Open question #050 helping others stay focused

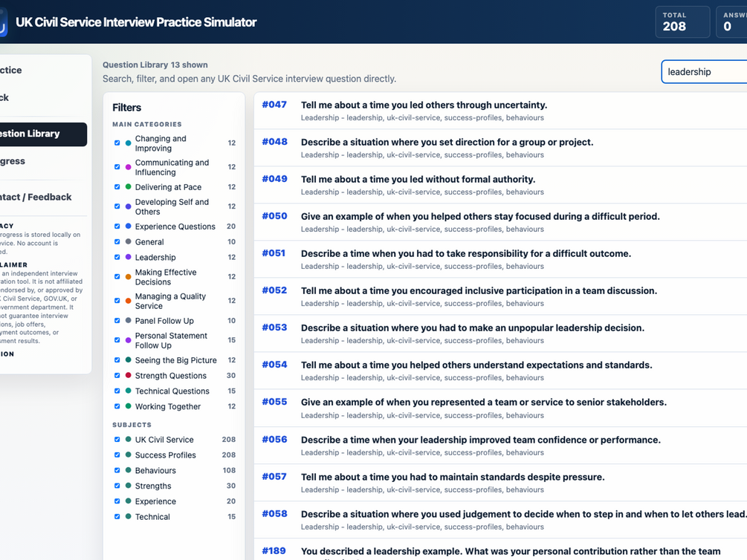pyautogui.click(x=500, y=222)
